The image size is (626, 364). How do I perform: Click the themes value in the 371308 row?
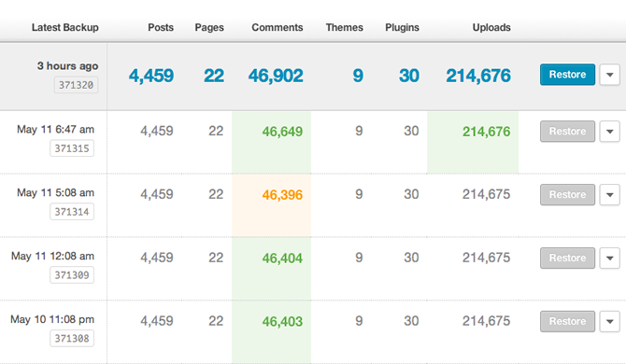[x=359, y=321]
